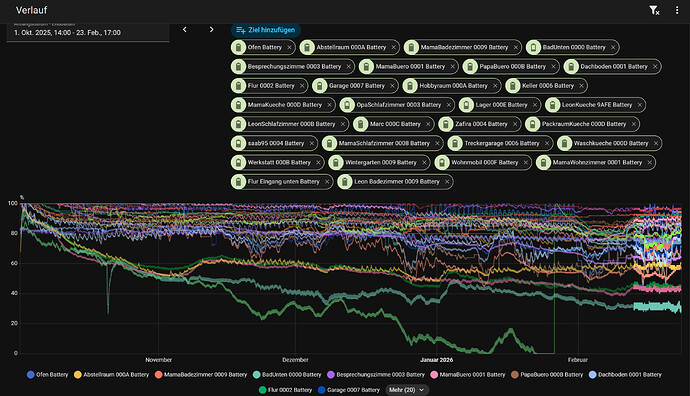Image resolution: width=690 pixels, height=396 pixels.
Task: Remove Wohnmobil 000F Battery chip
Action: (x=525, y=162)
